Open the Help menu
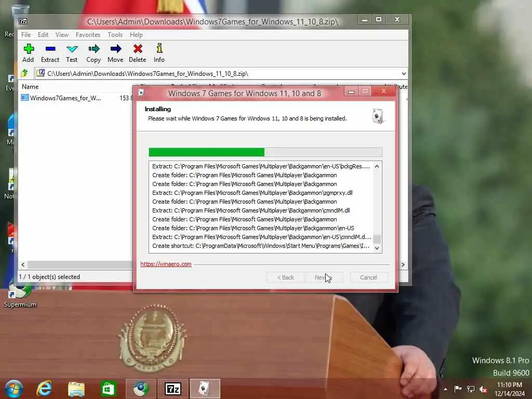The height and width of the screenshot is (399, 532). (x=136, y=35)
